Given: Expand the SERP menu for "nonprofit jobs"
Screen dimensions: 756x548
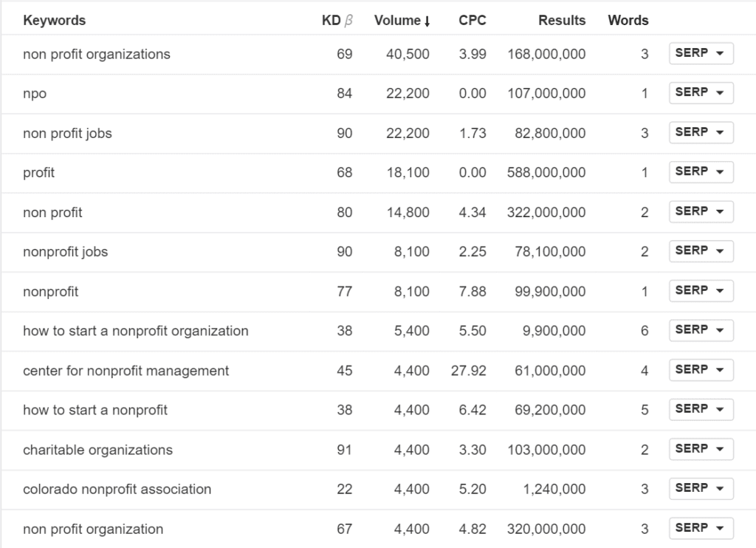Looking at the screenshot, I should coord(700,251).
